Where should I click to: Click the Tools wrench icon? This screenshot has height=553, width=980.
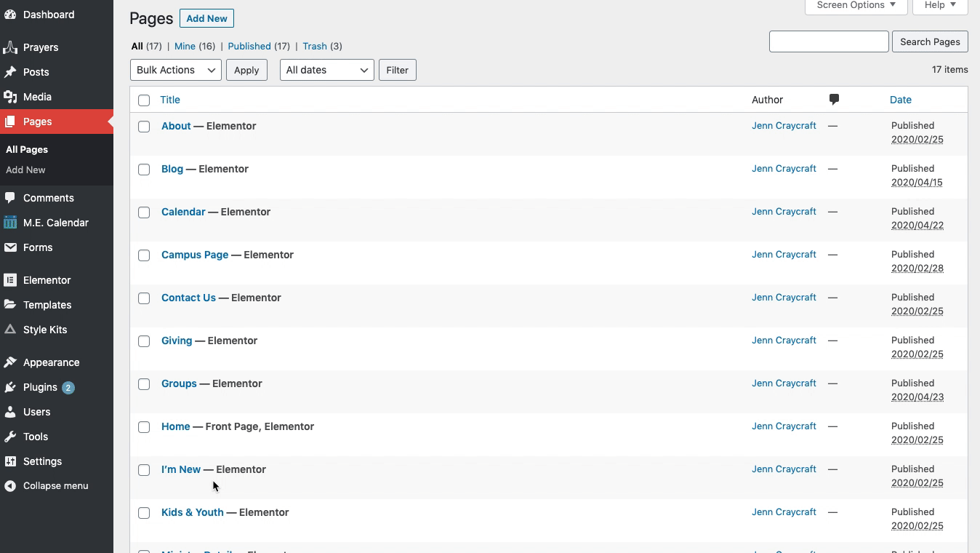[10, 437]
